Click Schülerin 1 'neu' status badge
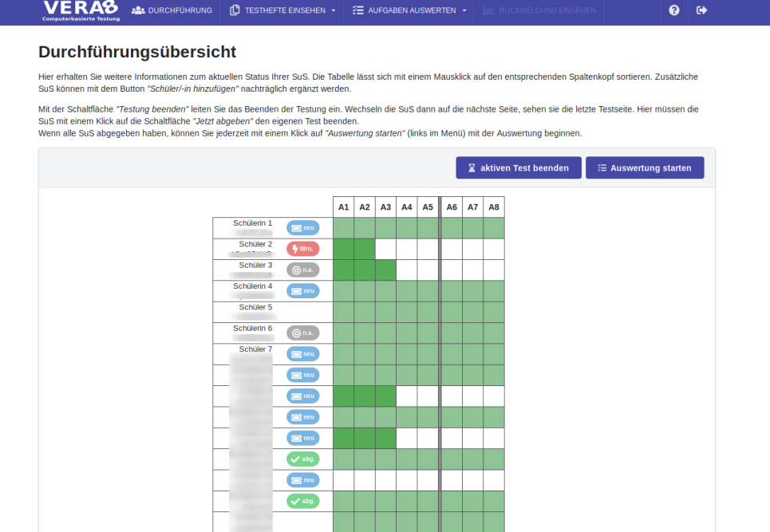The width and height of the screenshot is (770, 532). coord(302,228)
